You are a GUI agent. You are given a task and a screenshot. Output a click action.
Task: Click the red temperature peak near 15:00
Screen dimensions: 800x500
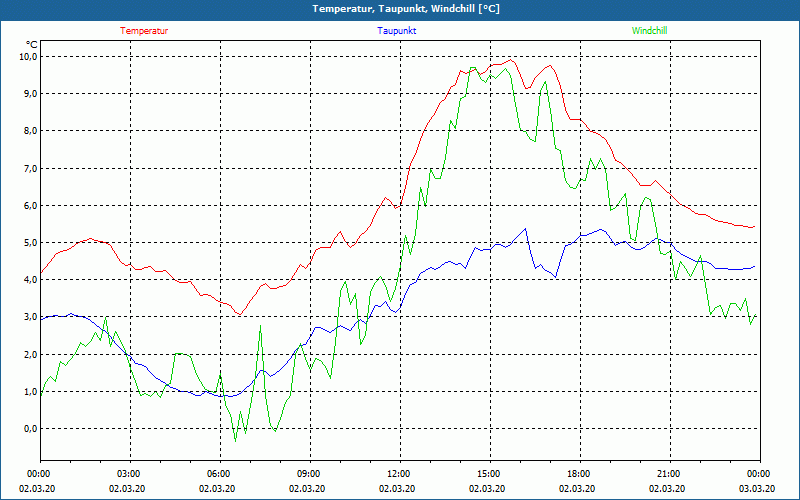tap(511, 60)
